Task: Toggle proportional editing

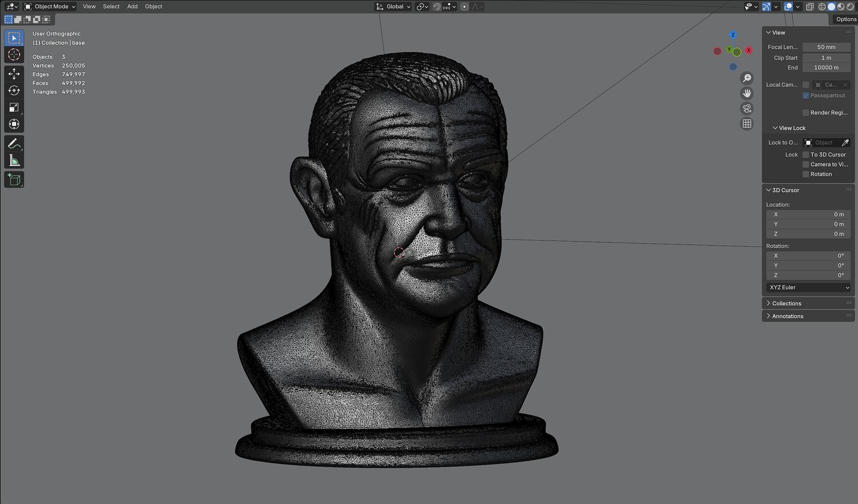Action: click(464, 7)
